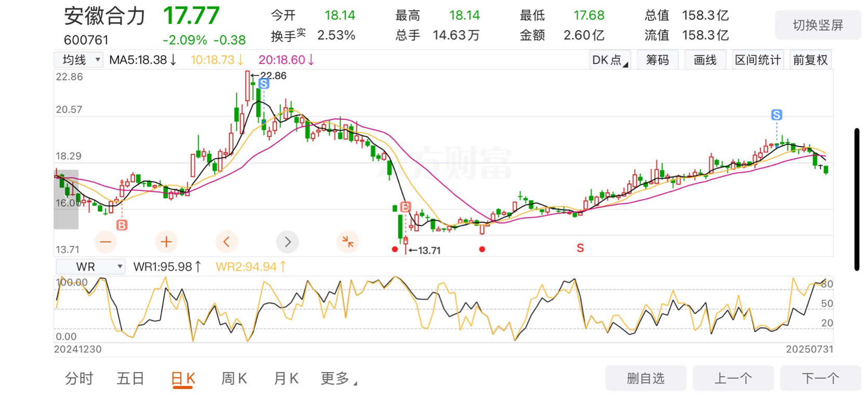Expand the 更多 period menu
The image size is (868, 399).
pyautogui.click(x=338, y=378)
